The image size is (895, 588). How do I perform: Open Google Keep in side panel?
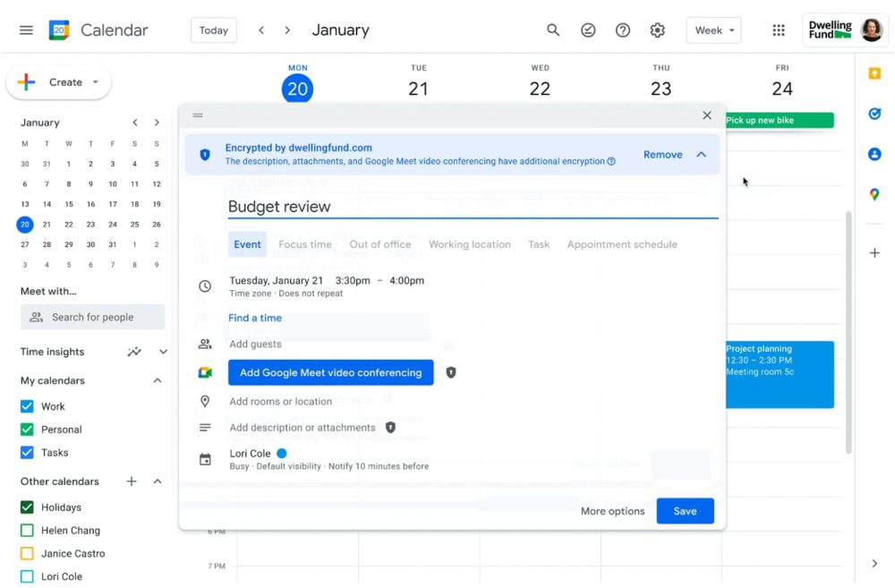point(874,73)
